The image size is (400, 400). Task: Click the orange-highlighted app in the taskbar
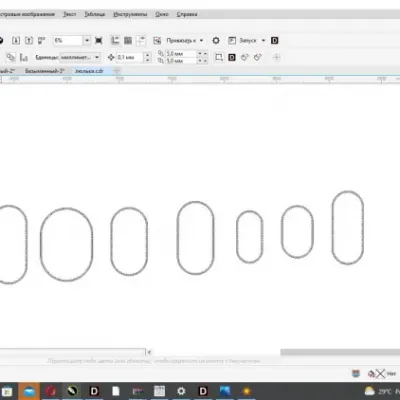coord(29,391)
